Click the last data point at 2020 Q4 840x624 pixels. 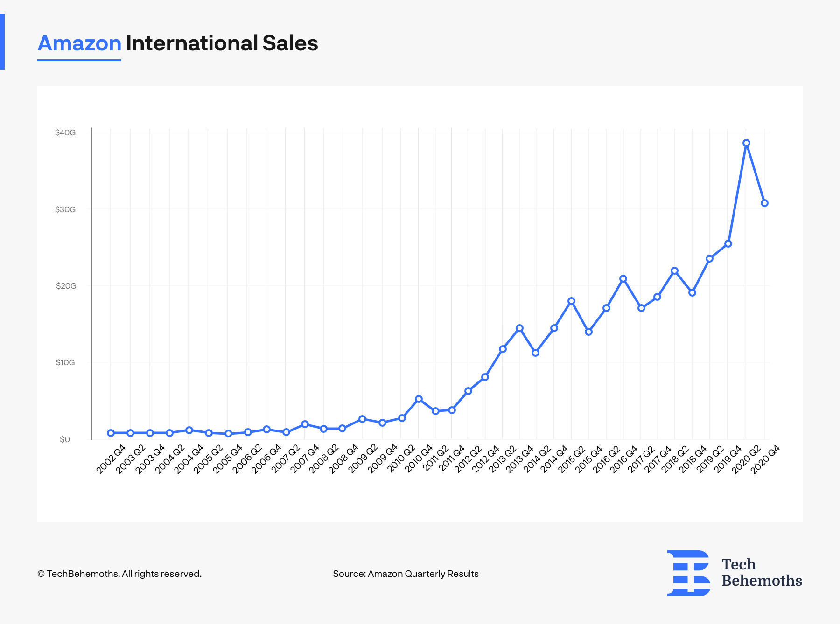pyautogui.click(x=764, y=203)
